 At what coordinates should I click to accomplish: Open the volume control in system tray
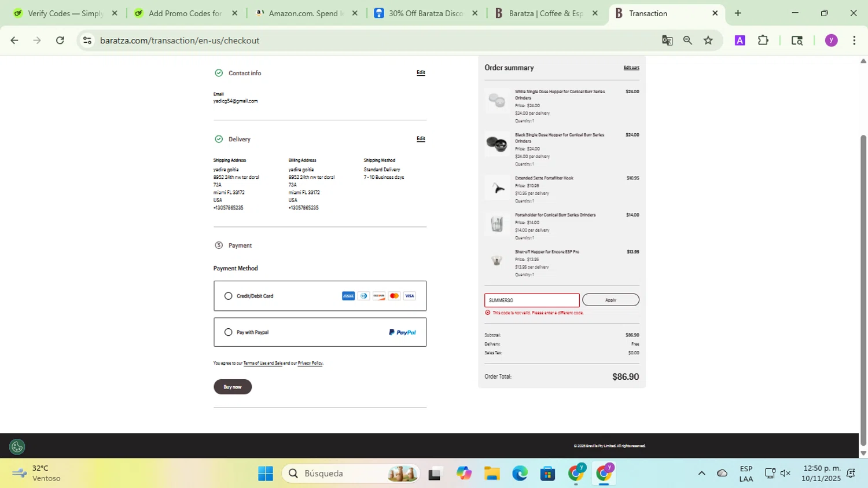point(785,474)
